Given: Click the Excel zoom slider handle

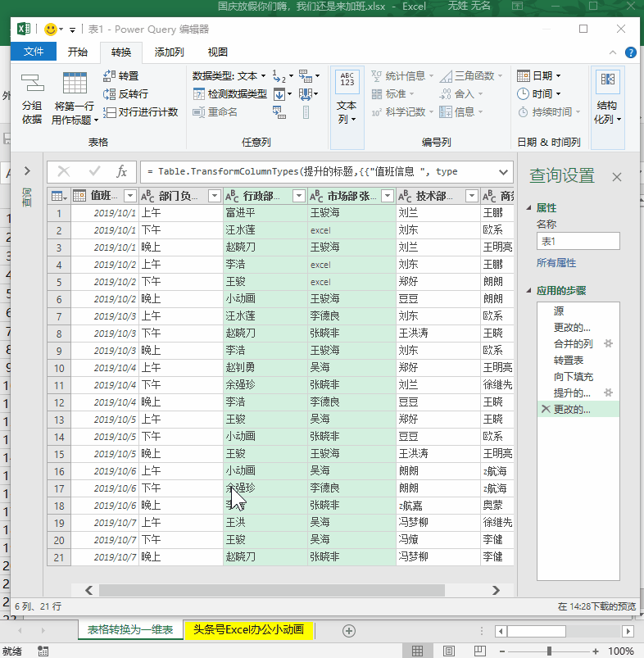Looking at the screenshot, I should (x=549, y=651).
